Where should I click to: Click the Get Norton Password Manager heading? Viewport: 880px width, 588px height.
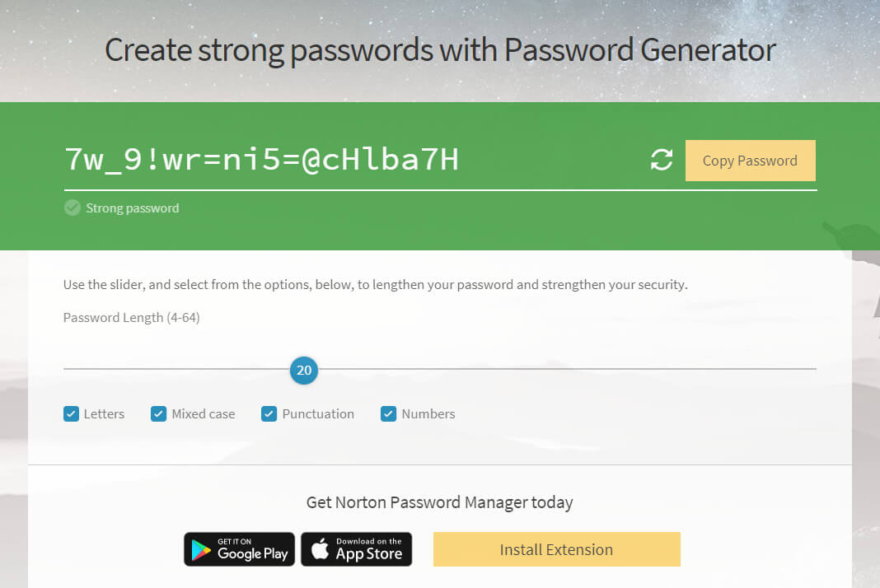coord(439,502)
